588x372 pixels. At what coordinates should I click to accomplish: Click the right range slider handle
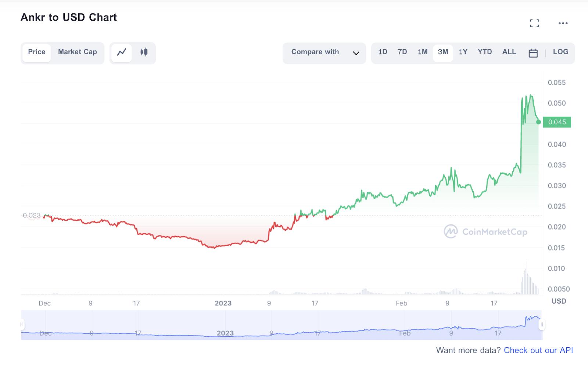(542, 324)
